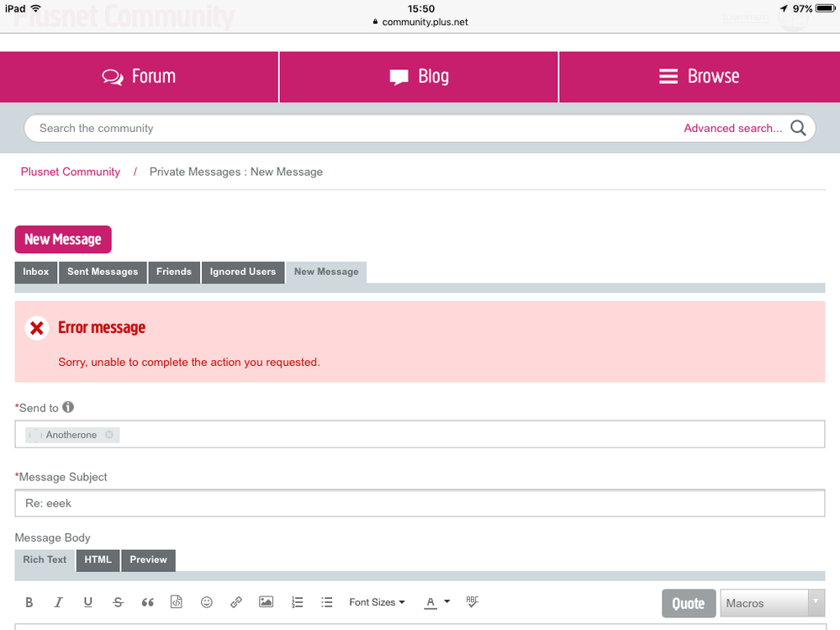The width and height of the screenshot is (840, 630).
Task: Create a numbered list
Action: [297, 602]
